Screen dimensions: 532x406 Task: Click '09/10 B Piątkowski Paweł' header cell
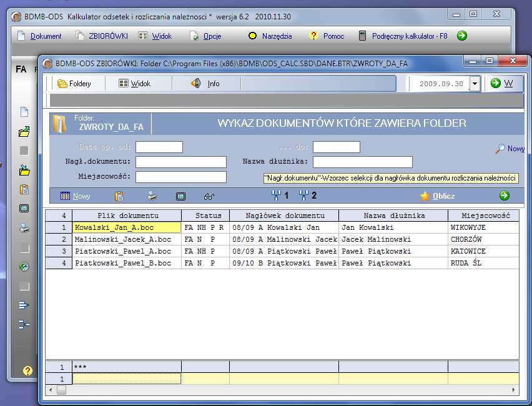pyautogui.click(x=284, y=263)
